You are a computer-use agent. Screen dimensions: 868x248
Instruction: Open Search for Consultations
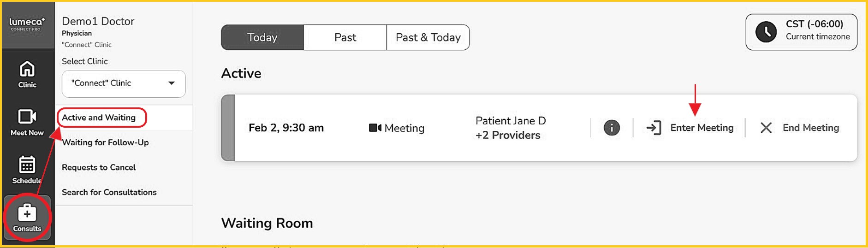click(x=109, y=192)
